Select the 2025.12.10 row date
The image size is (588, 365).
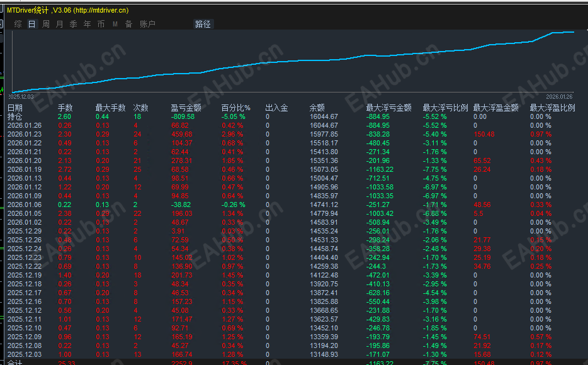[x=25, y=328]
